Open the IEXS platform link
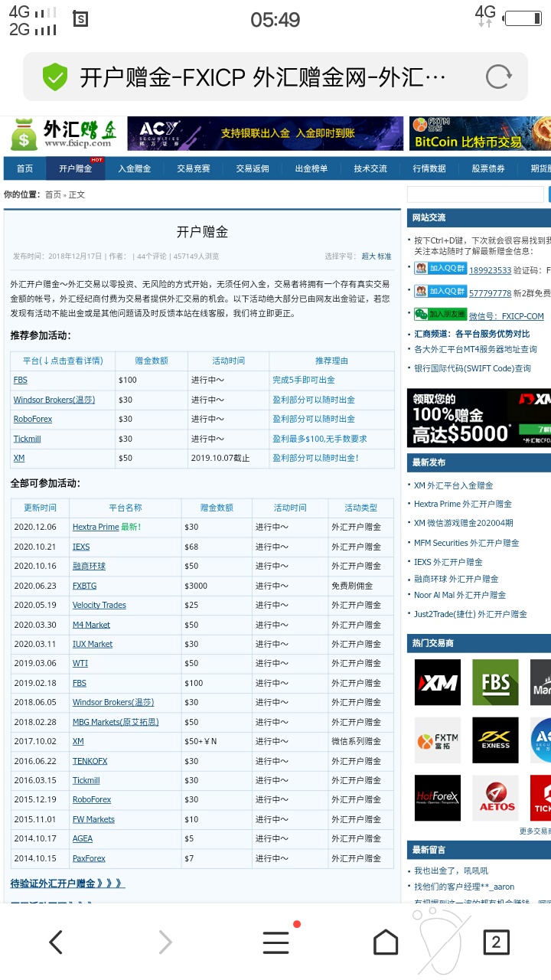This screenshot has width=551, height=980. click(x=81, y=547)
